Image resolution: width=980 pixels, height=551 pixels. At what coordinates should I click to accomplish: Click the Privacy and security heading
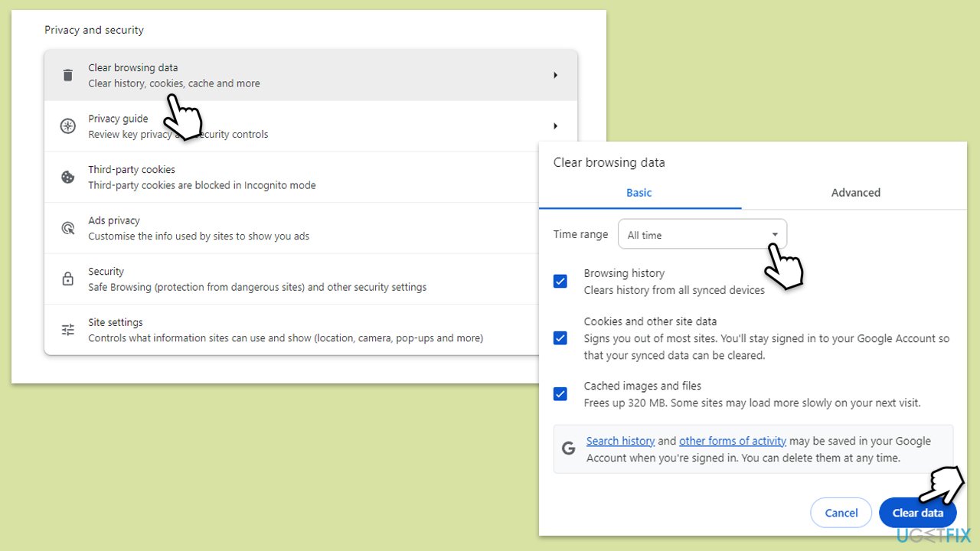tap(94, 30)
